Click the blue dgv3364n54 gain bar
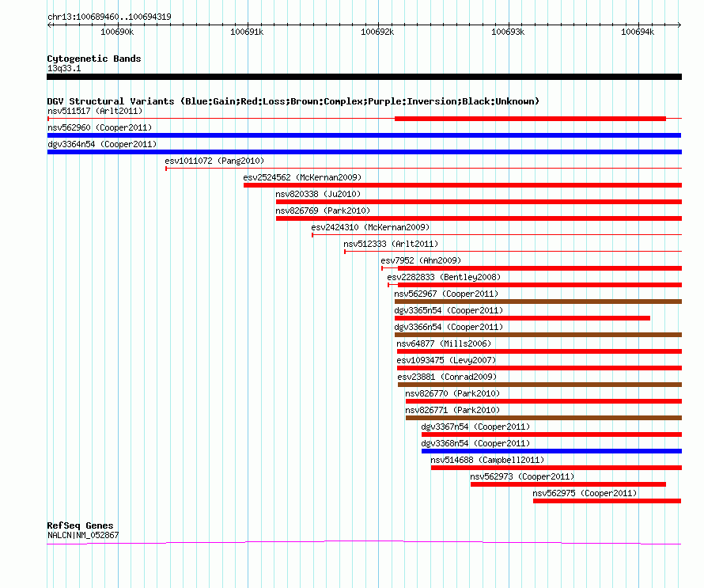 [x=365, y=152]
